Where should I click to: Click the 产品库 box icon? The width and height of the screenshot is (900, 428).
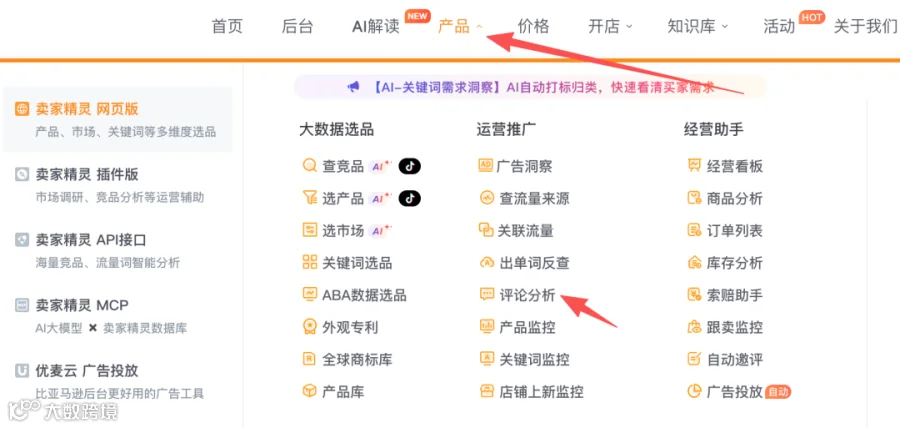pyautogui.click(x=309, y=391)
